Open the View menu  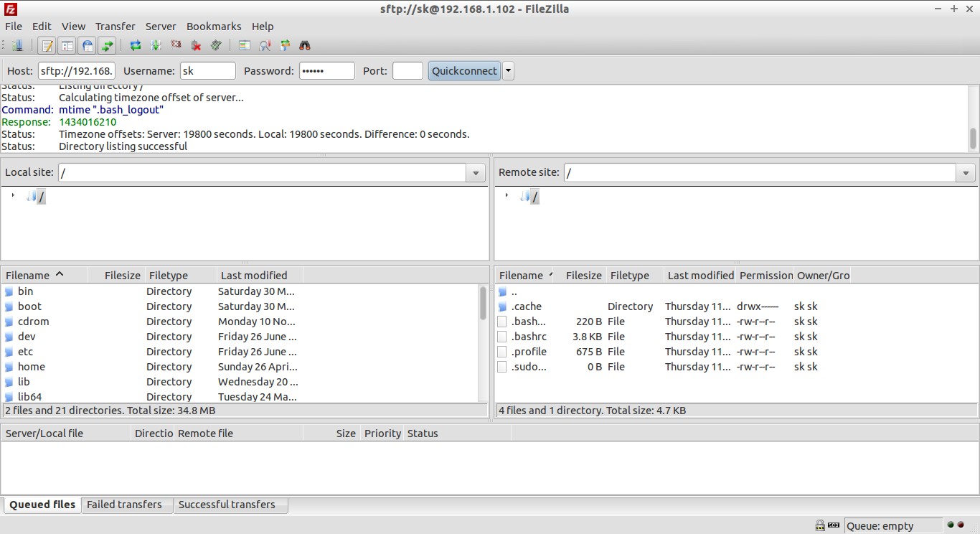(x=73, y=26)
